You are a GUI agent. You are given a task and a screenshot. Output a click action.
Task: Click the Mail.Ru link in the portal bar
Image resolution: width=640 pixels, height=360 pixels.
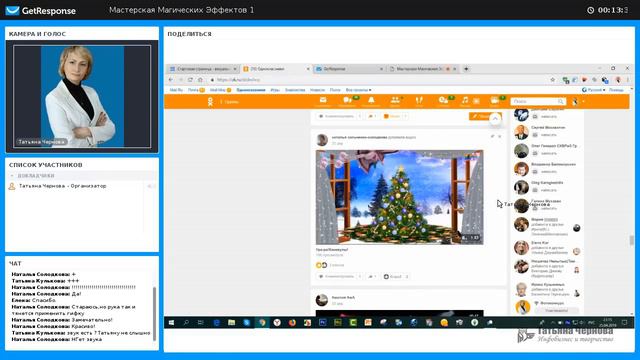176,90
